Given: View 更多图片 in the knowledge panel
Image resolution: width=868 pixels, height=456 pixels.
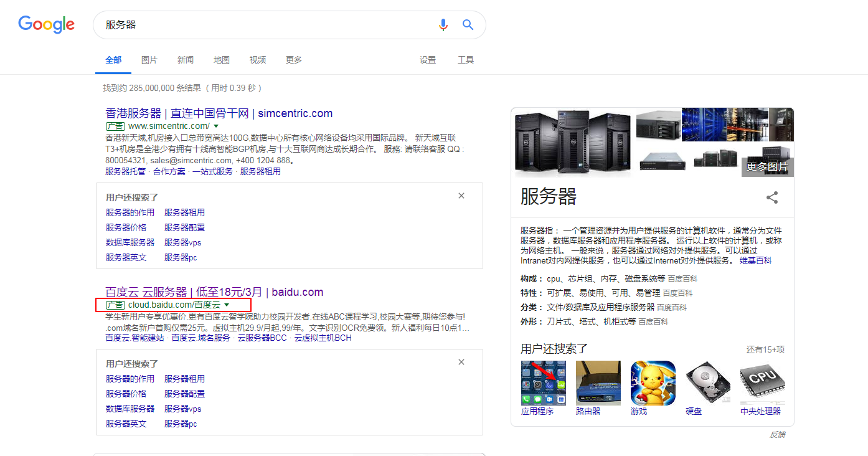Looking at the screenshot, I should click(768, 167).
